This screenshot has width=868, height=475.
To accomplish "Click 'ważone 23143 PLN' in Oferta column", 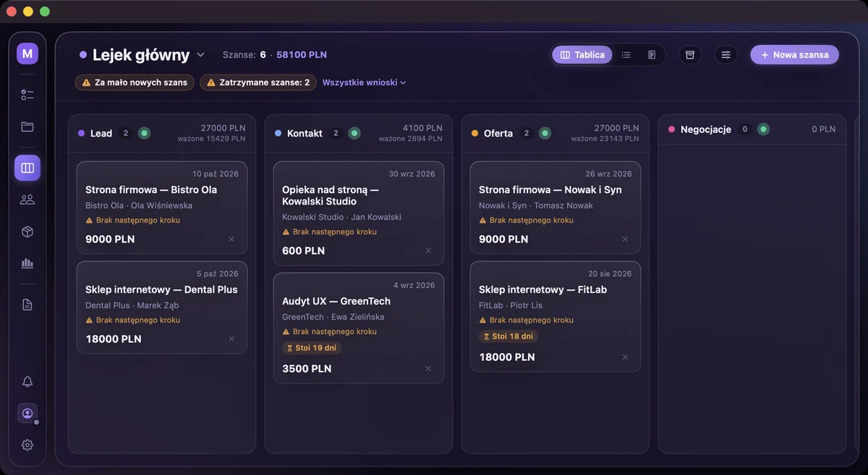I will coord(605,139).
